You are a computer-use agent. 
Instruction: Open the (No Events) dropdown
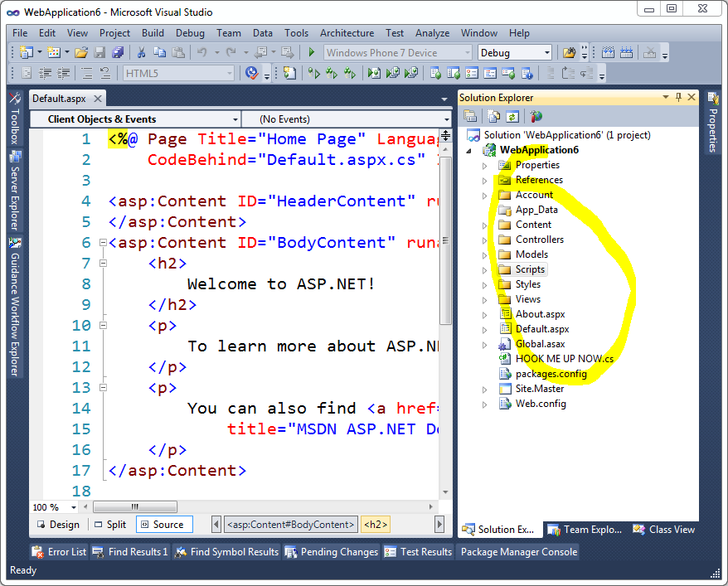pos(447,119)
